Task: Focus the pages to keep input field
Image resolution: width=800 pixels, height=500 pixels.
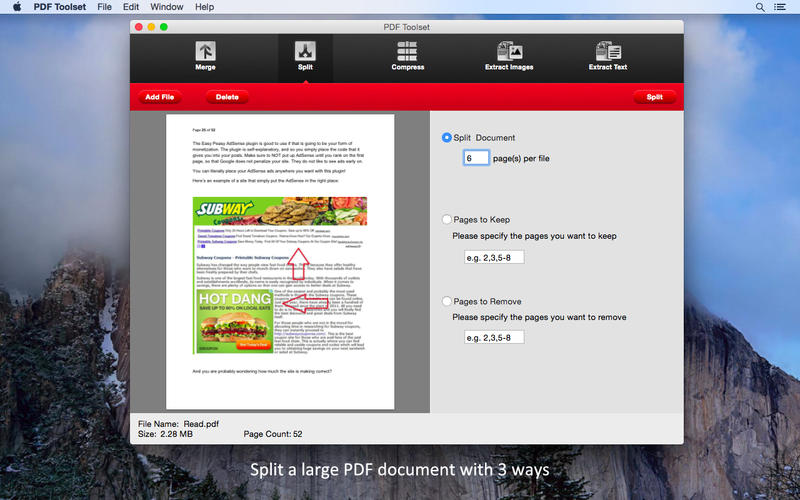Action: click(494, 257)
